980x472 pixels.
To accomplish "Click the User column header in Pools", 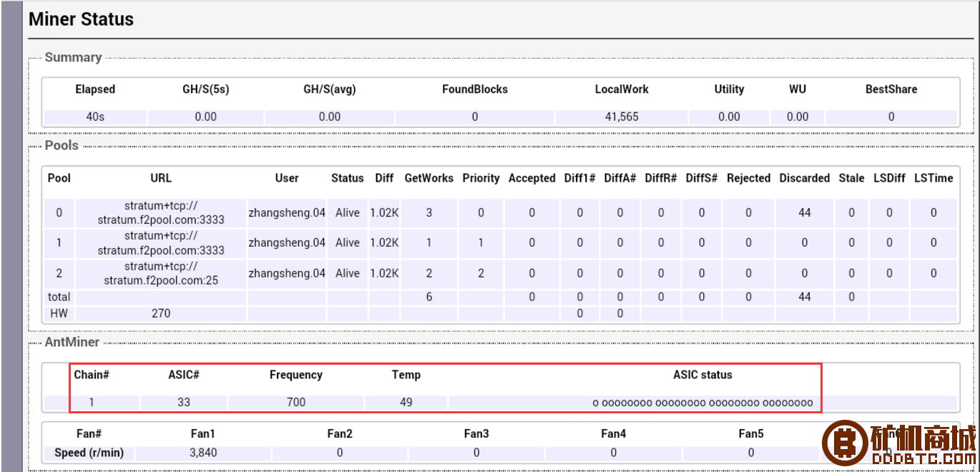I will [287, 178].
